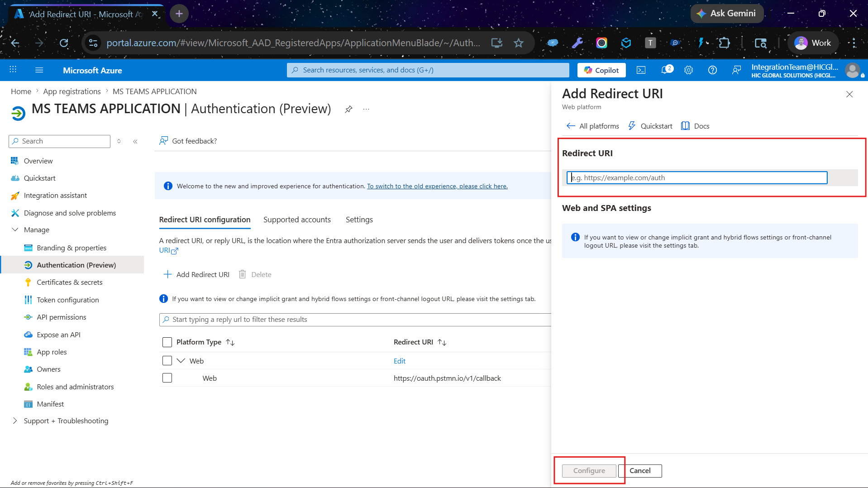Open Copilot from the top bar

coord(601,70)
